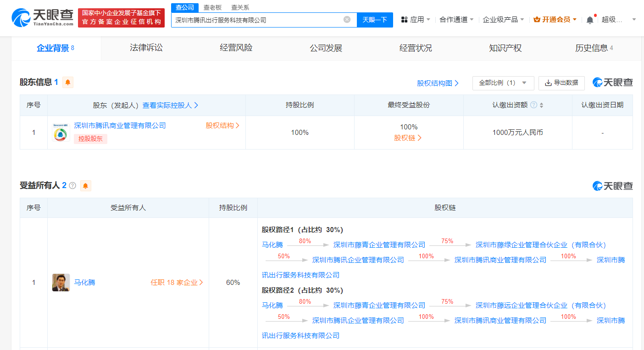Click the alert bell beside 股东信息
Viewport: 644px width, 350px height.
tap(68, 83)
